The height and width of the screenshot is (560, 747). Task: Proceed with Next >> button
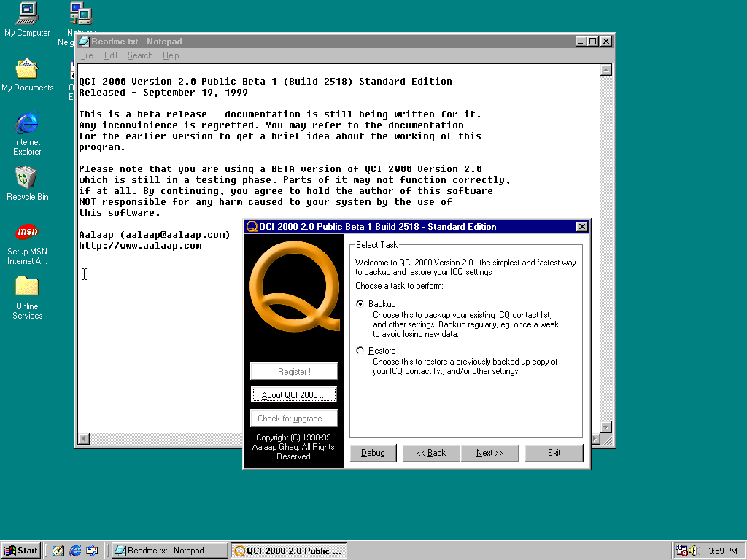tap(489, 453)
